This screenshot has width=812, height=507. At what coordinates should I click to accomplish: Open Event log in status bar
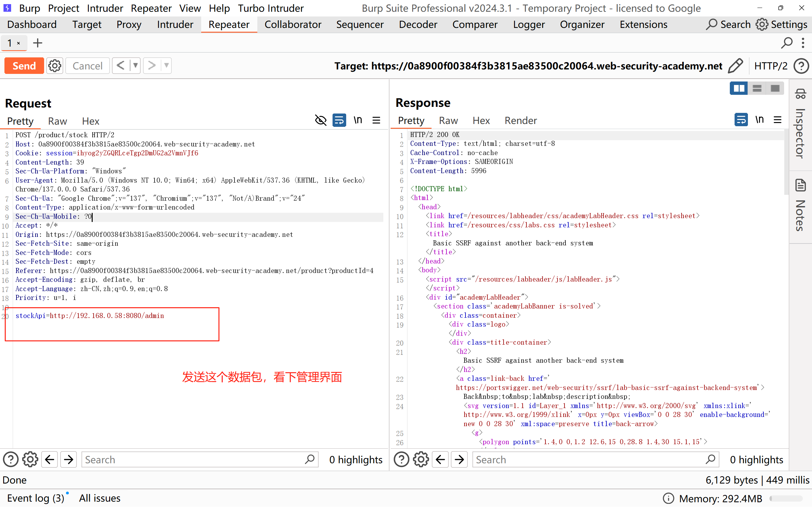point(36,498)
